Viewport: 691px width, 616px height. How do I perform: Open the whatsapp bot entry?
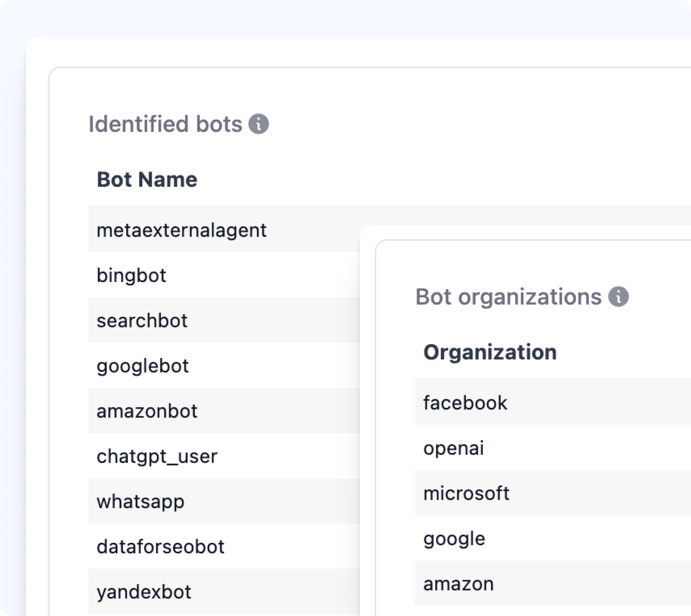click(x=140, y=501)
